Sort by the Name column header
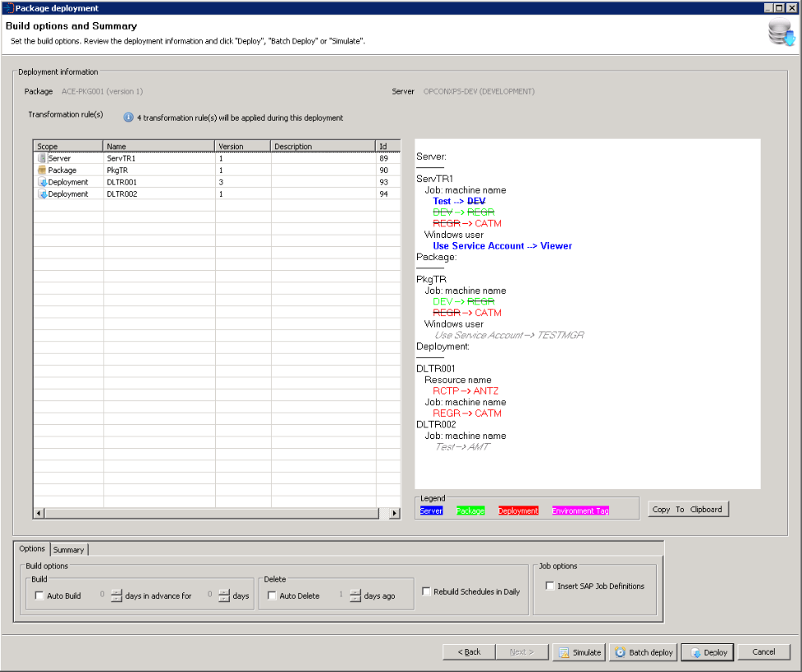Screen dimensions: 802x672 159,146
